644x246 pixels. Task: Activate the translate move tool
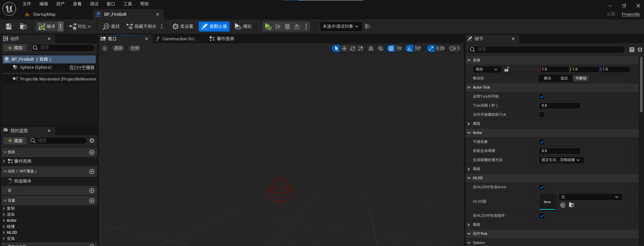(x=344, y=48)
